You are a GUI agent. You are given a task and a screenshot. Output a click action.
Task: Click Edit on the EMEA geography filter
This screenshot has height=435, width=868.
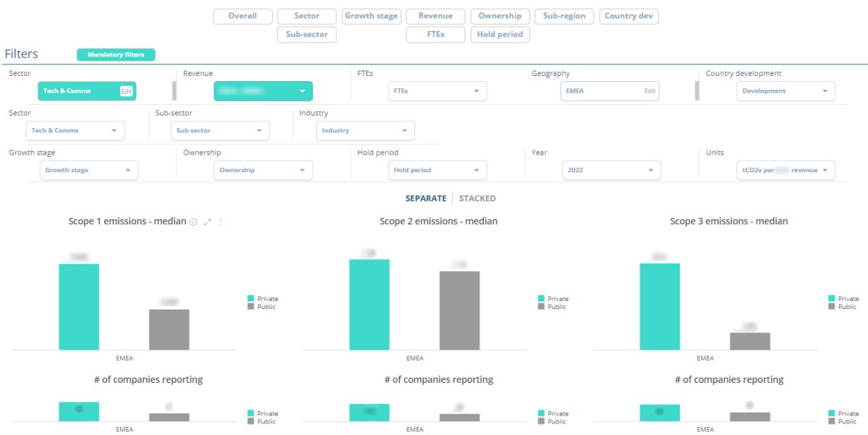[650, 91]
